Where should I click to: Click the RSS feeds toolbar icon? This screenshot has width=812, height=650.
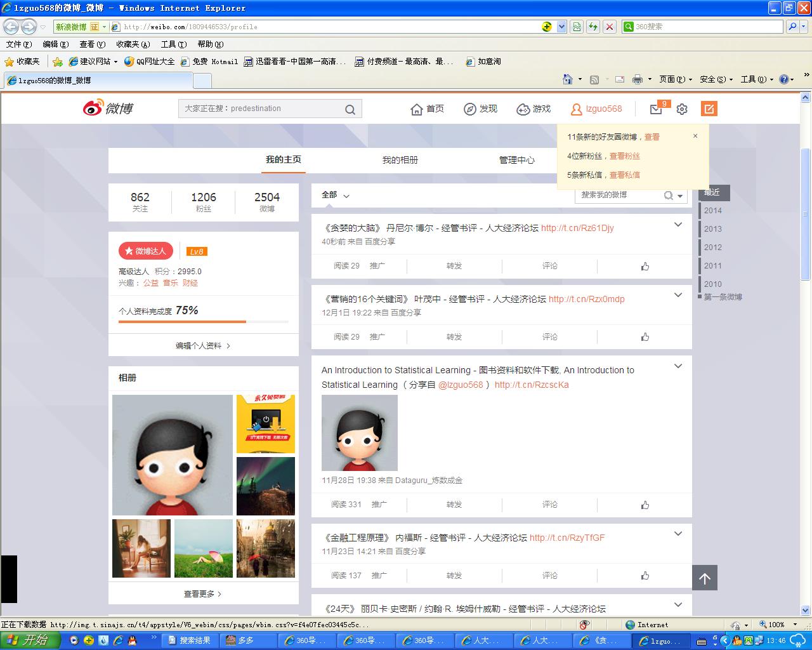(594, 79)
